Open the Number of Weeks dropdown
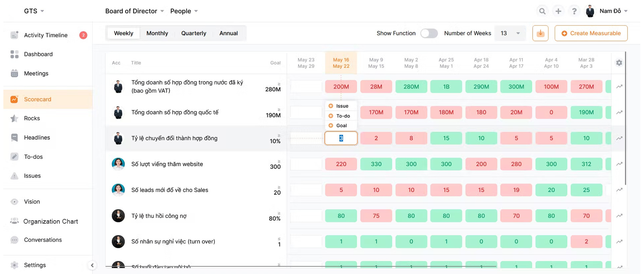The height and width of the screenshot is (274, 644). point(510,33)
